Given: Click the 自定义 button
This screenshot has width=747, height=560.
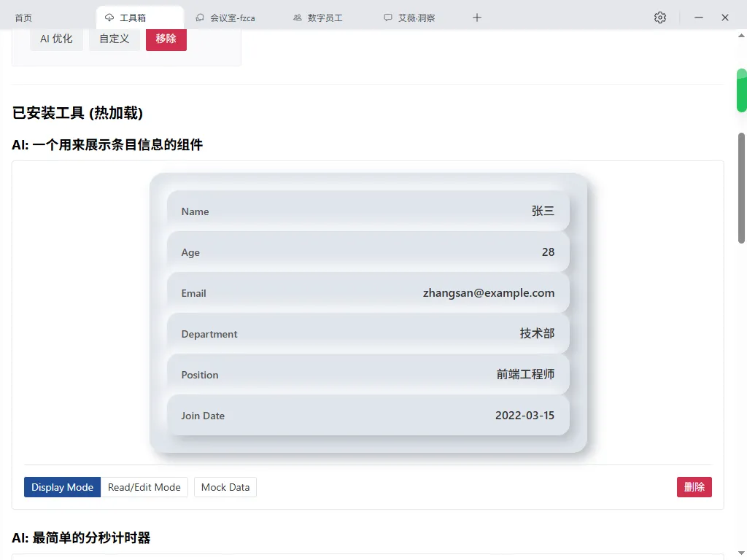Looking at the screenshot, I should coord(115,39).
